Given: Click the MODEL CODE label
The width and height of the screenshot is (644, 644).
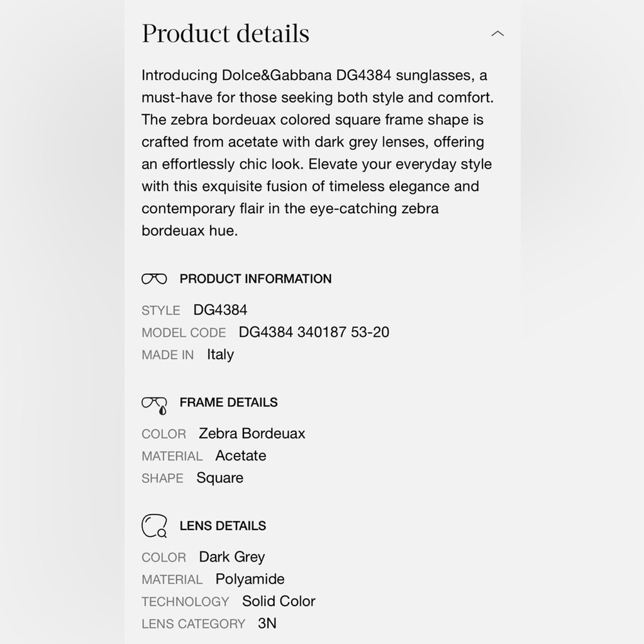Looking at the screenshot, I should (184, 333).
